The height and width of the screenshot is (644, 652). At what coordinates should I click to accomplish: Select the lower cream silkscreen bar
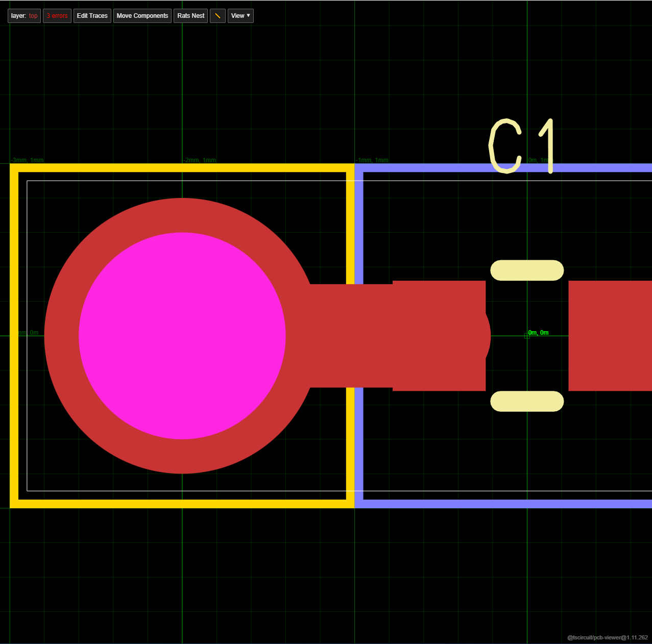[x=527, y=402]
